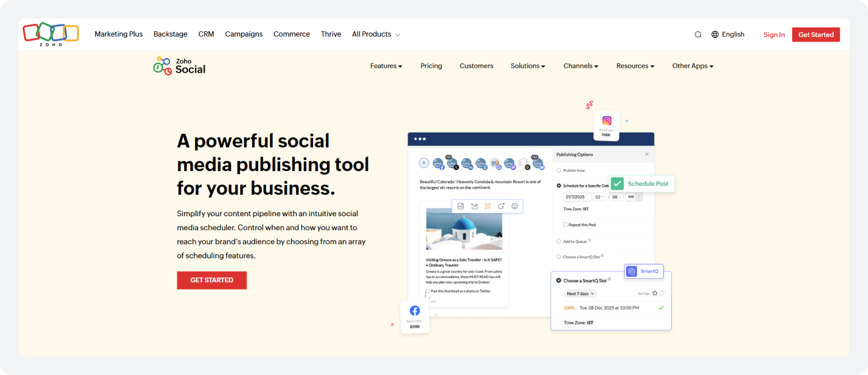Click the 'Tue, 08 Dec 2025 at 10:00 PM' slot
Screen dimensions: 868x375
[609, 308]
